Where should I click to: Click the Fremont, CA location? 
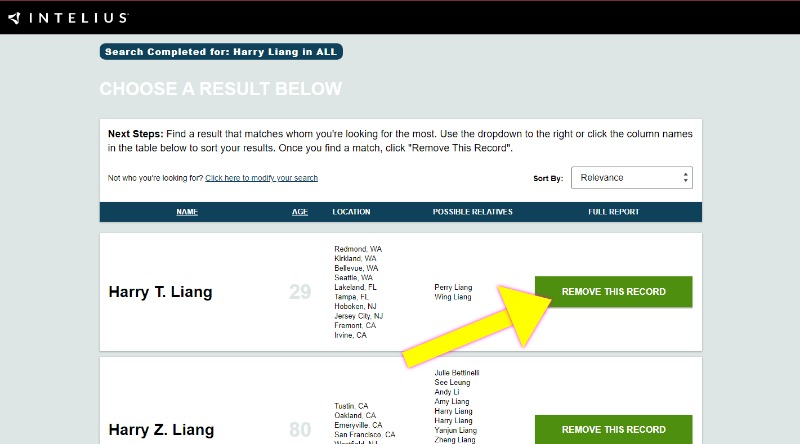pyautogui.click(x=355, y=326)
